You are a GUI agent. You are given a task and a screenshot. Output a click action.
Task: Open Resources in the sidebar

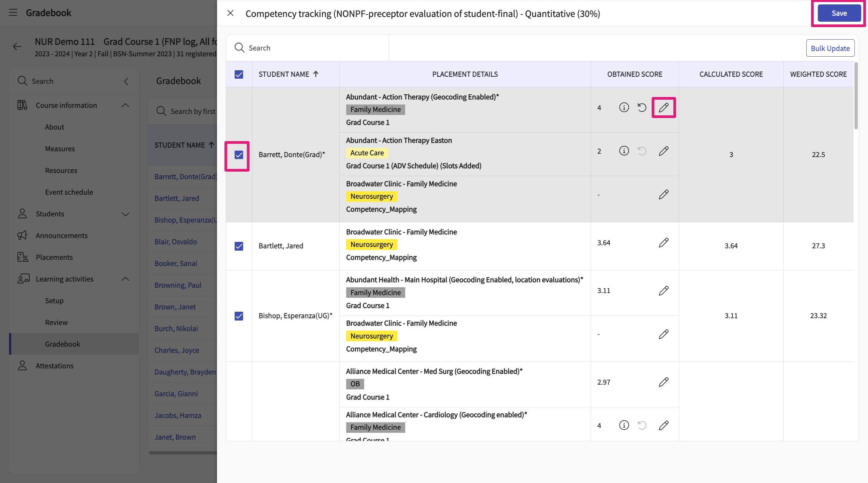click(61, 170)
